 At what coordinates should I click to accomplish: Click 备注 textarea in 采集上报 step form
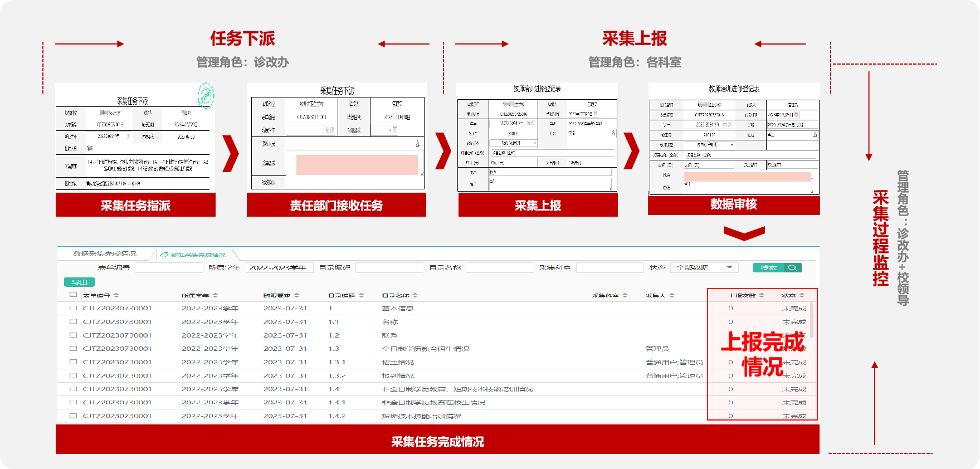pos(550,184)
